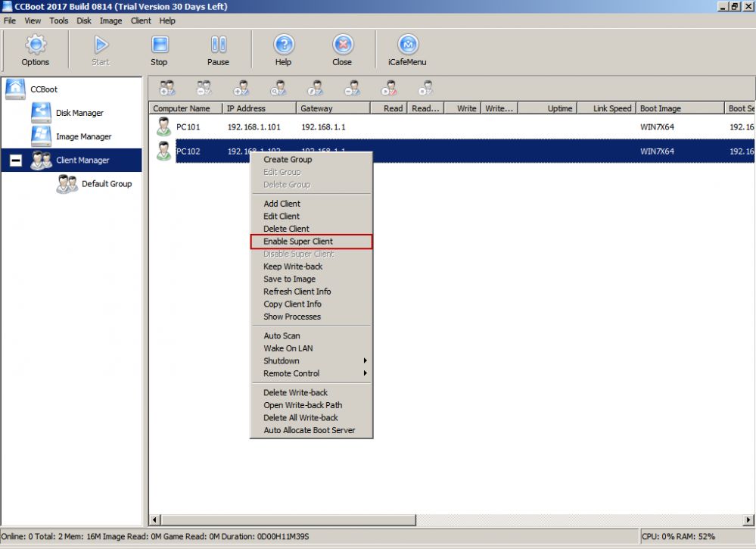Collapse the Client Manager tree node

tap(16, 161)
